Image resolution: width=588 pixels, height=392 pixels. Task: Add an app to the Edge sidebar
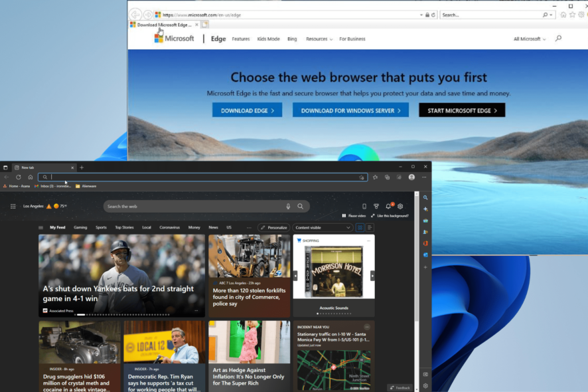click(425, 267)
